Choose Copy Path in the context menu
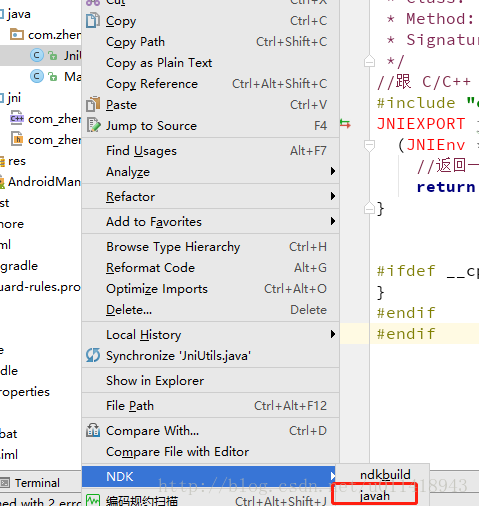 (211, 42)
